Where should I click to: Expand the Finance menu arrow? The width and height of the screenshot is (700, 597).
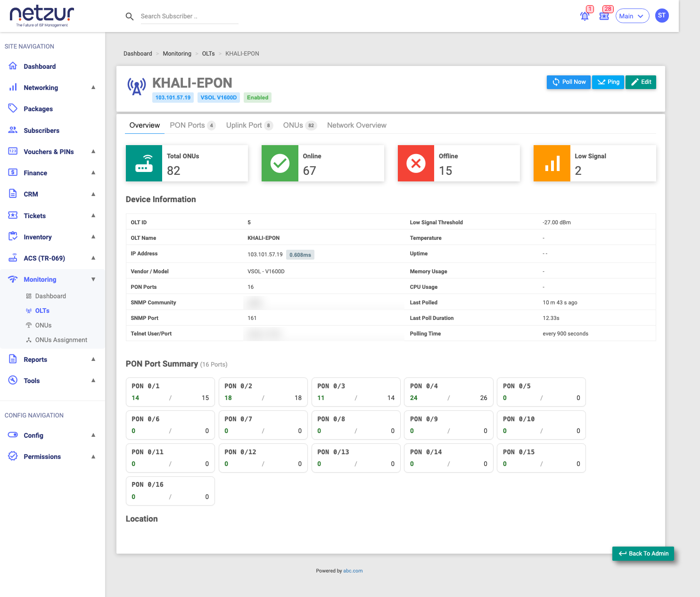(x=93, y=172)
